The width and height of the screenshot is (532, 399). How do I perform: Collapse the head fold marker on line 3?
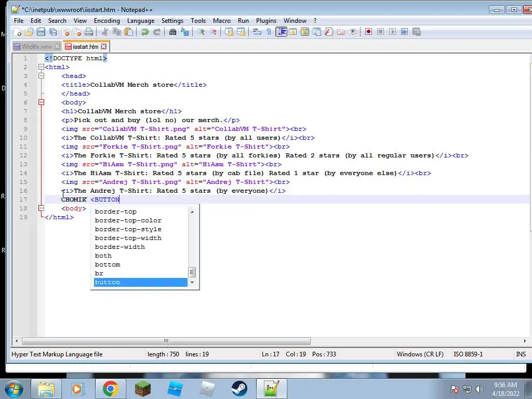[x=42, y=76]
